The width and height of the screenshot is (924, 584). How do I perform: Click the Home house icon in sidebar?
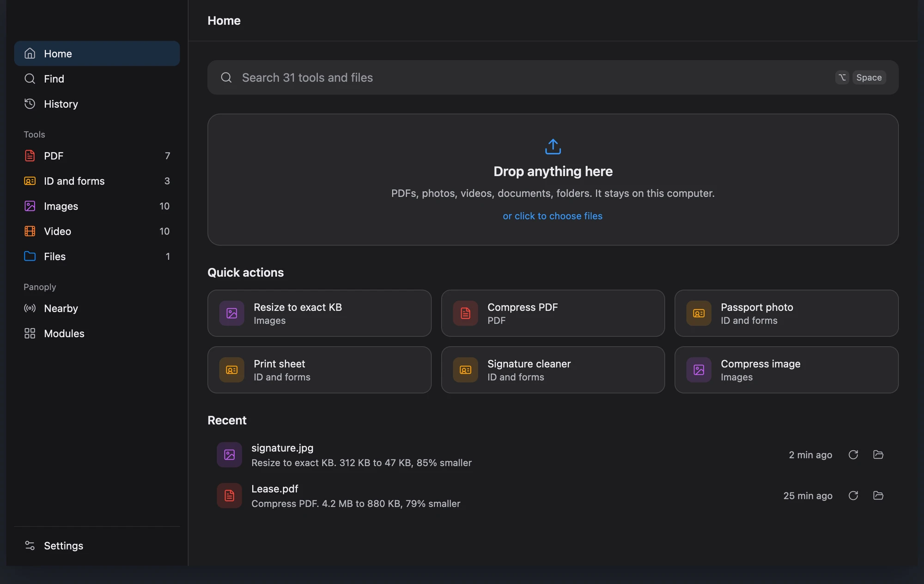pyautogui.click(x=30, y=54)
